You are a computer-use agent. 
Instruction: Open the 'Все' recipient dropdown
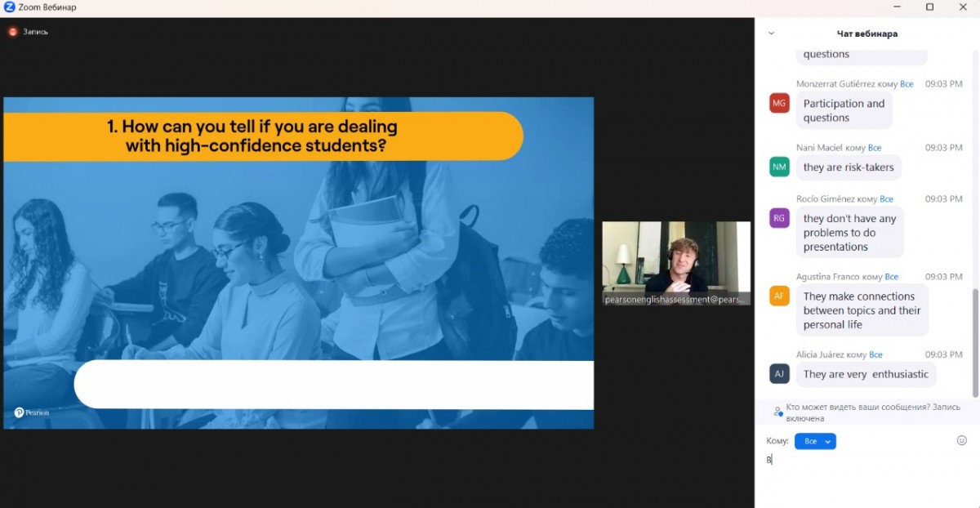815,441
